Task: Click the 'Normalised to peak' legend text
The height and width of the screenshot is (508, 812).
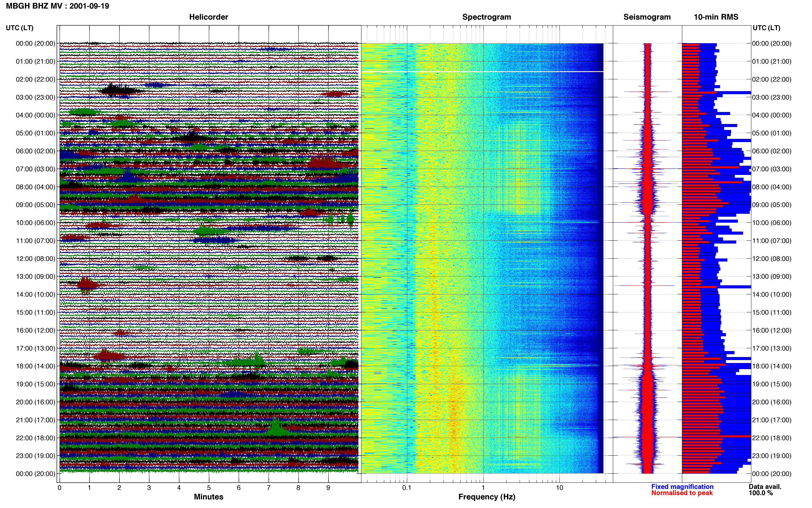Action: click(x=682, y=493)
